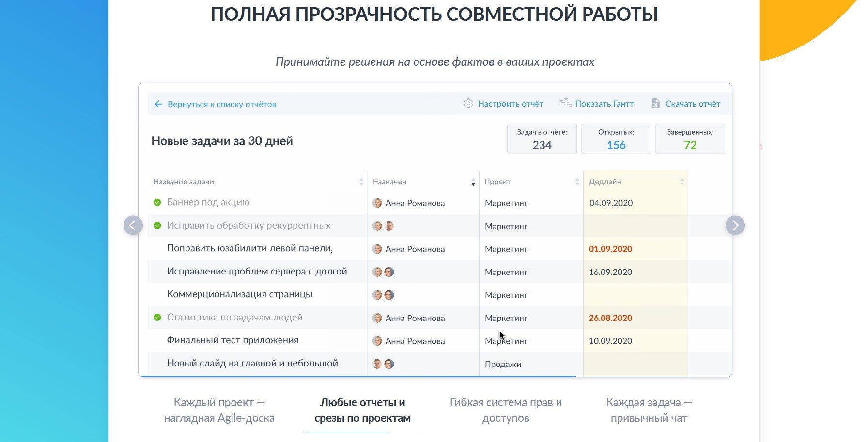
Task: Click the back arrow to reports list
Action: pos(158,104)
